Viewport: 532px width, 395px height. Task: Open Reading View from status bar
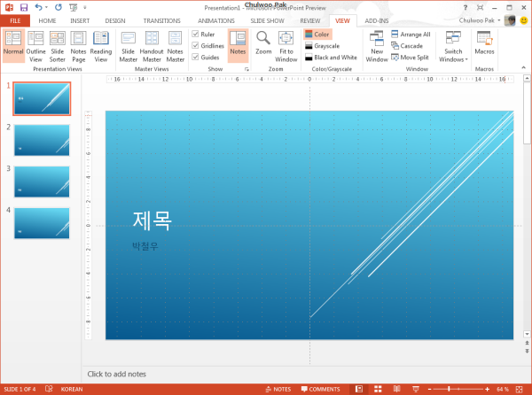(x=396, y=389)
